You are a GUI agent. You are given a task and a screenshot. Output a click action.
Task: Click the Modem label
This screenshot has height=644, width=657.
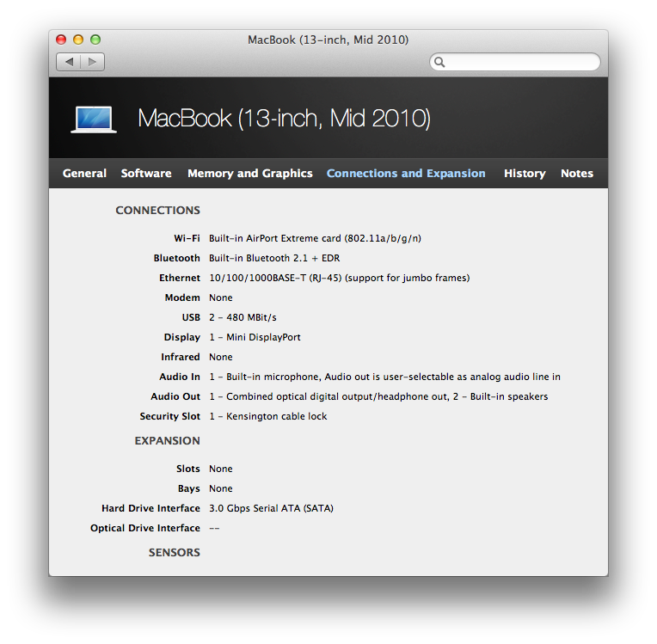coord(182,297)
